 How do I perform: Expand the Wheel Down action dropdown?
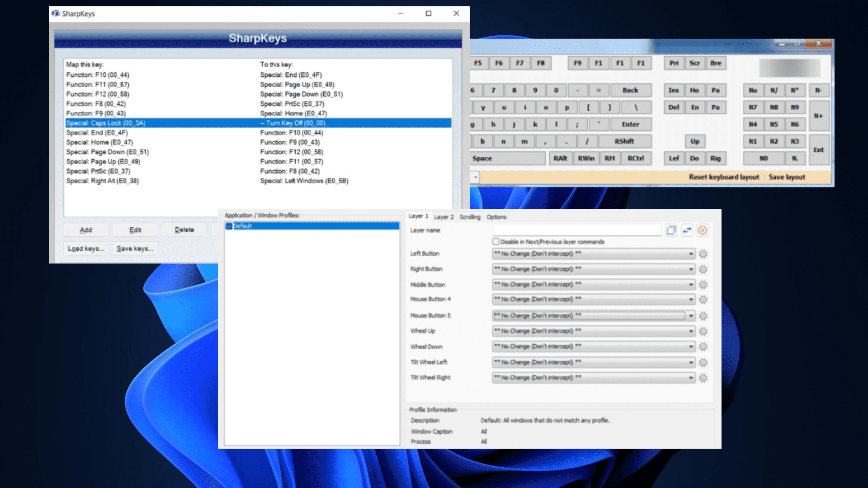(x=691, y=347)
